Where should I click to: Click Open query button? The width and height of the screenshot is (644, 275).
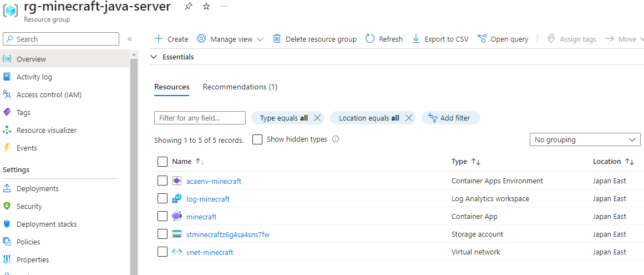503,39
